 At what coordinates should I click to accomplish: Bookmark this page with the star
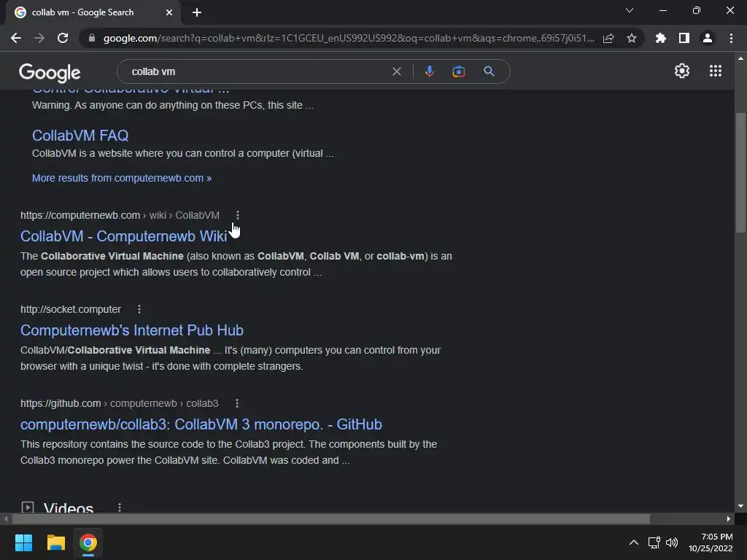click(x=632, y=38)
